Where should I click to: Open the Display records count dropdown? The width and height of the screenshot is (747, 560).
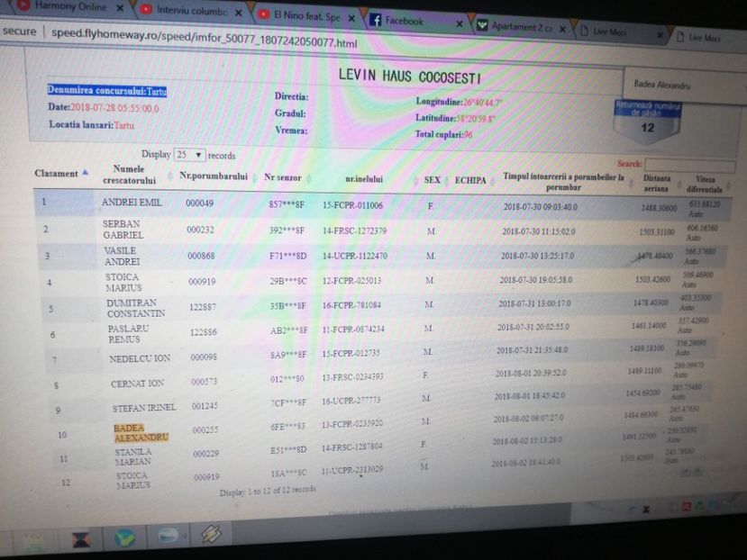pyautogui.click(x=190, y=155)
